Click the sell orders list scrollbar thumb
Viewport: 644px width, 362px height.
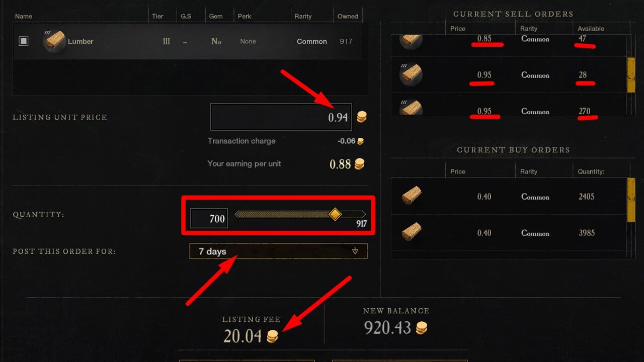[631, 75]
